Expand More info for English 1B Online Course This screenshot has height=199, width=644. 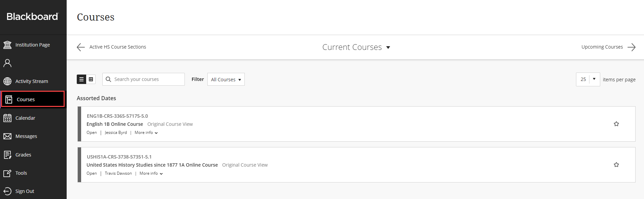146,132
